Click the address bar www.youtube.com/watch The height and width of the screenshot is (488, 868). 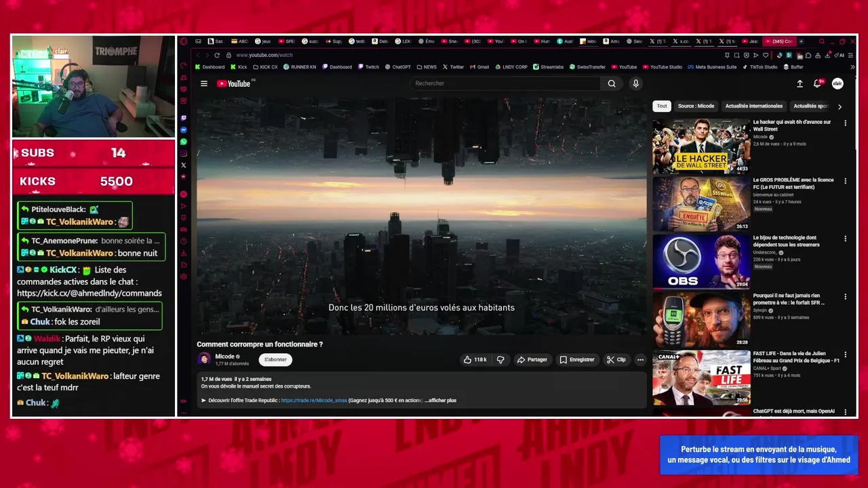coord(264,55)
